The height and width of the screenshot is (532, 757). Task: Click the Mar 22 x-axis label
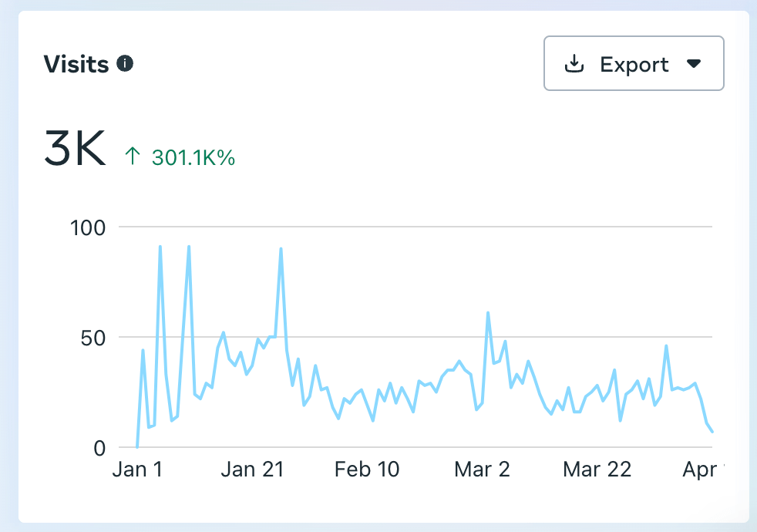tap(597, 470)
